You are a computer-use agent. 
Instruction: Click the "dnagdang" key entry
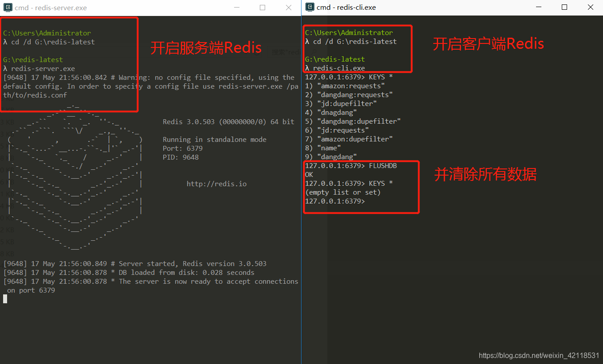[x=331, y=112]
